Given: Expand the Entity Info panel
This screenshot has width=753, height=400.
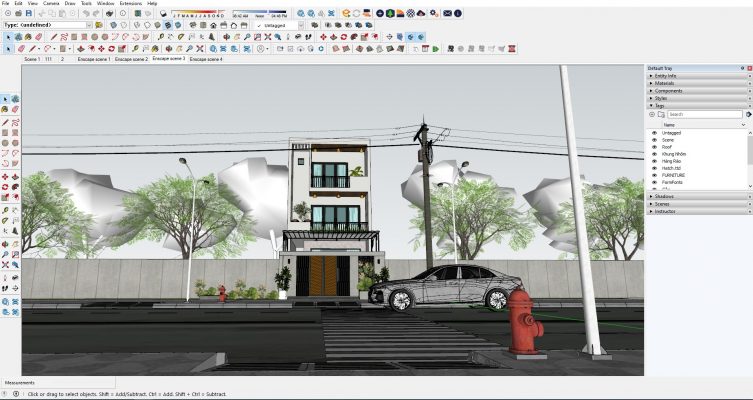Looking at the screenshot, I should (667, 76).
